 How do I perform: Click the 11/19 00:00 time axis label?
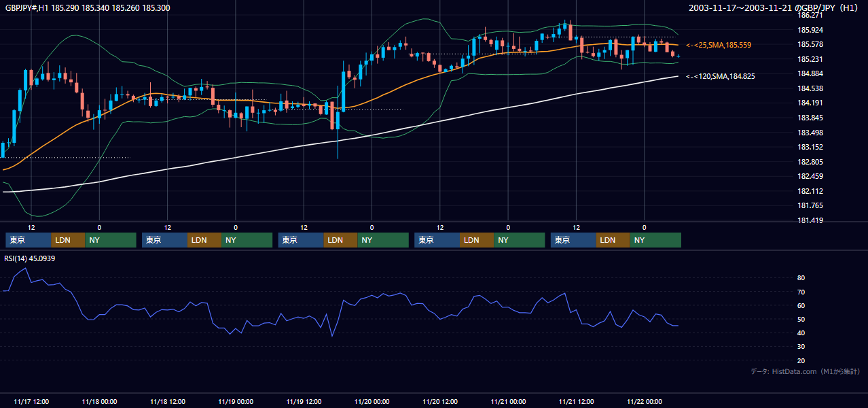click(x=236, y=402)
